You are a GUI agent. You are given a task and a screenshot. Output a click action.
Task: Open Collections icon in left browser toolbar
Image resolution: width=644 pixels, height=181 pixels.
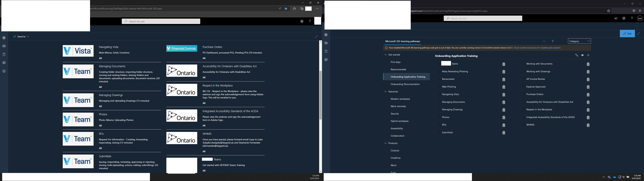click(302, 9)
